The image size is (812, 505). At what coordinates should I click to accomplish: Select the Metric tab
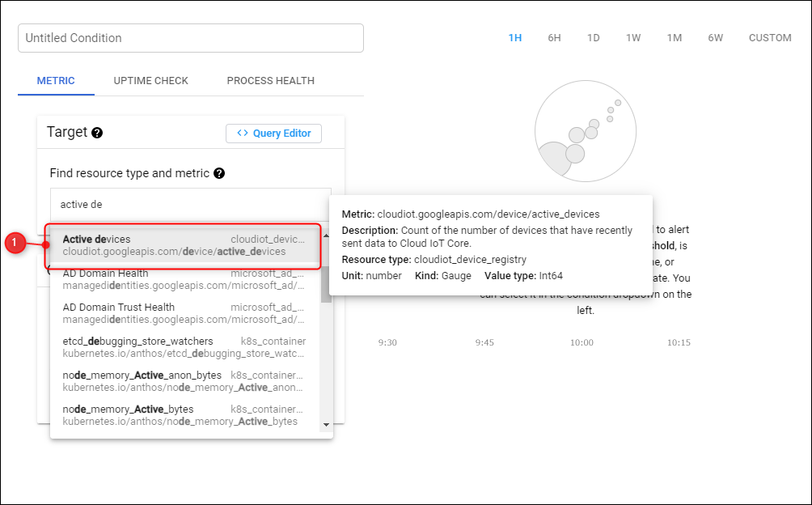pyautogui.click(x=56, y=81)
